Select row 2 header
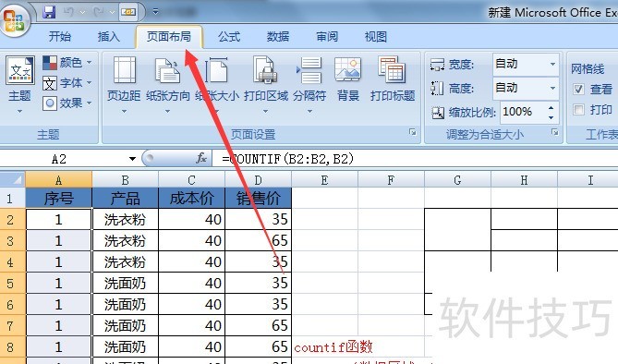The image size is (618, 364). click(x=13, y=219)
